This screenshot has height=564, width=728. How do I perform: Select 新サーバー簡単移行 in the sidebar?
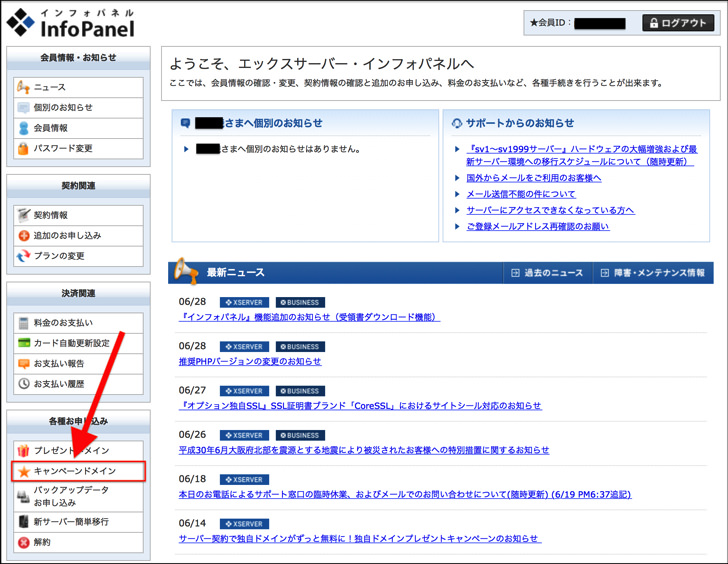(78, 522)
